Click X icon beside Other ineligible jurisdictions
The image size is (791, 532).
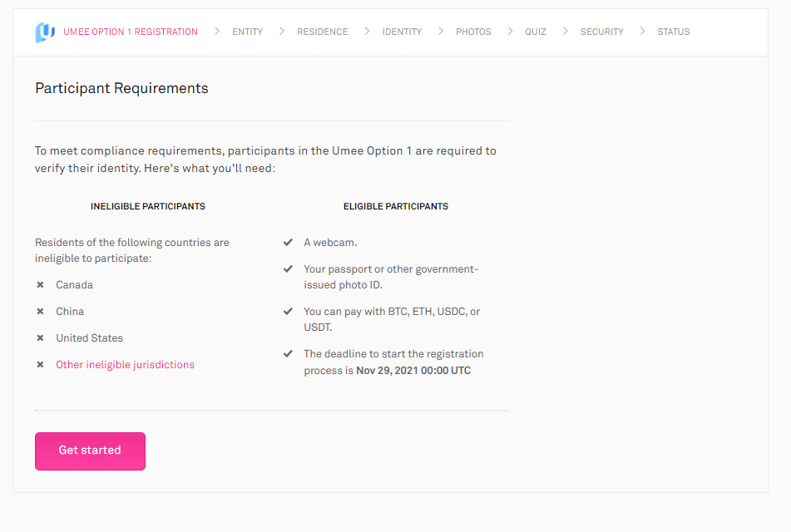pos(41,365)
